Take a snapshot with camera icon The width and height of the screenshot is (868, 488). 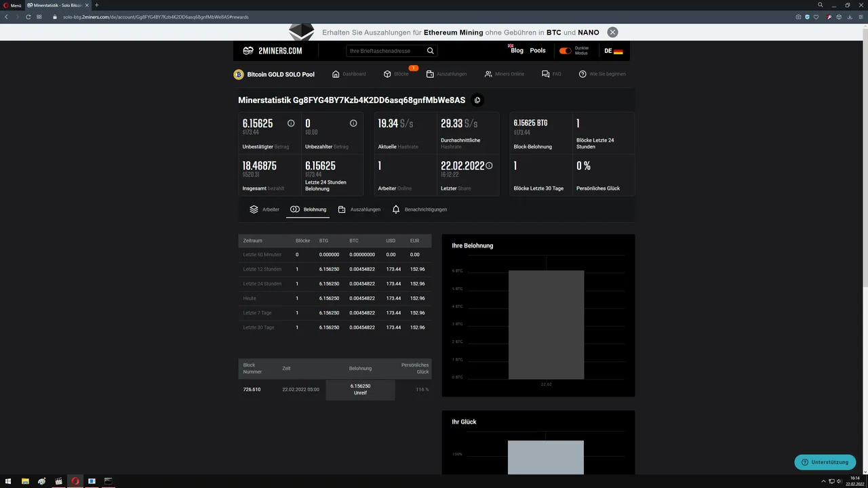pos(798,16)
